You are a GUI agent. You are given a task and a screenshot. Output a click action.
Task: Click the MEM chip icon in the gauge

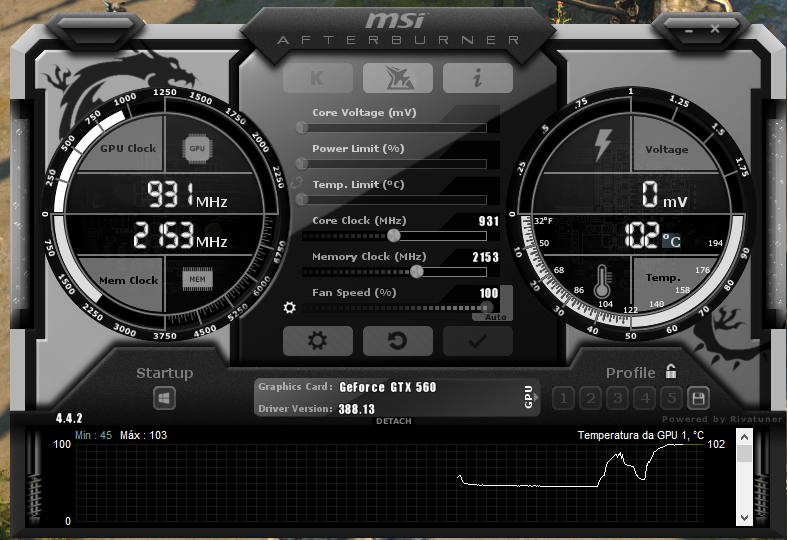coord(197,279)
